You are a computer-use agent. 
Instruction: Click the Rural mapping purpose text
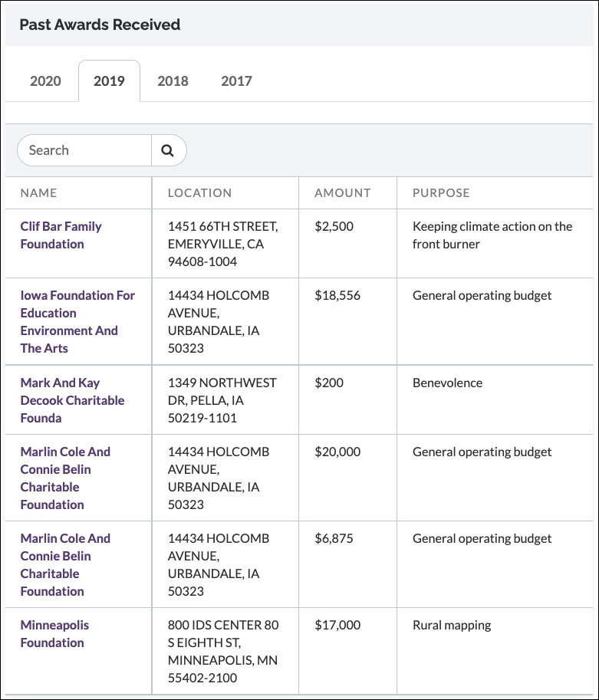(x=451, y=625)
